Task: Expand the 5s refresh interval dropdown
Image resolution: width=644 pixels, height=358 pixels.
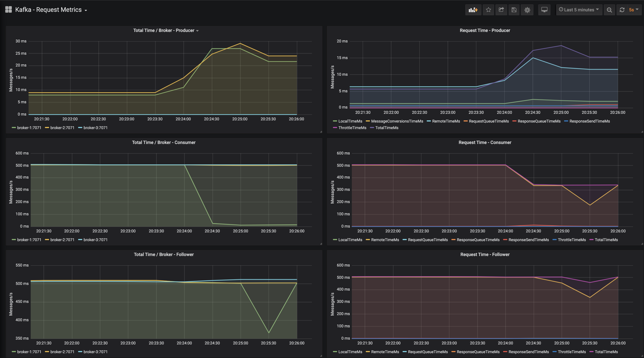Action: point(634,10)
